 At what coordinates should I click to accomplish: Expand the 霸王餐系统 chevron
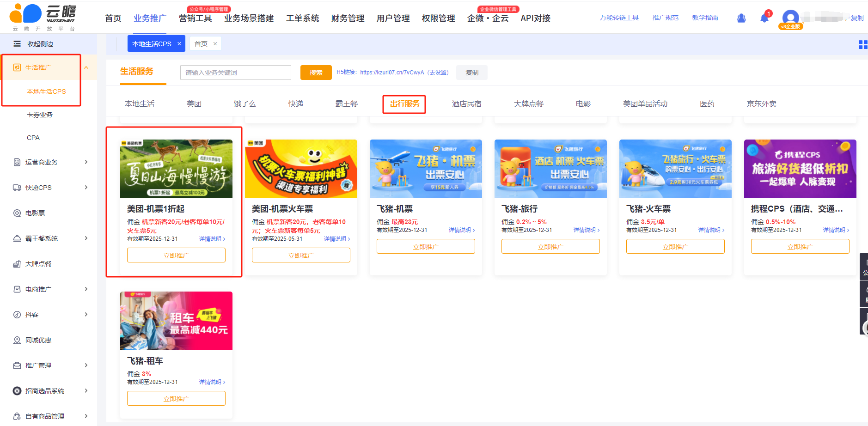click(x=86, y=238)
